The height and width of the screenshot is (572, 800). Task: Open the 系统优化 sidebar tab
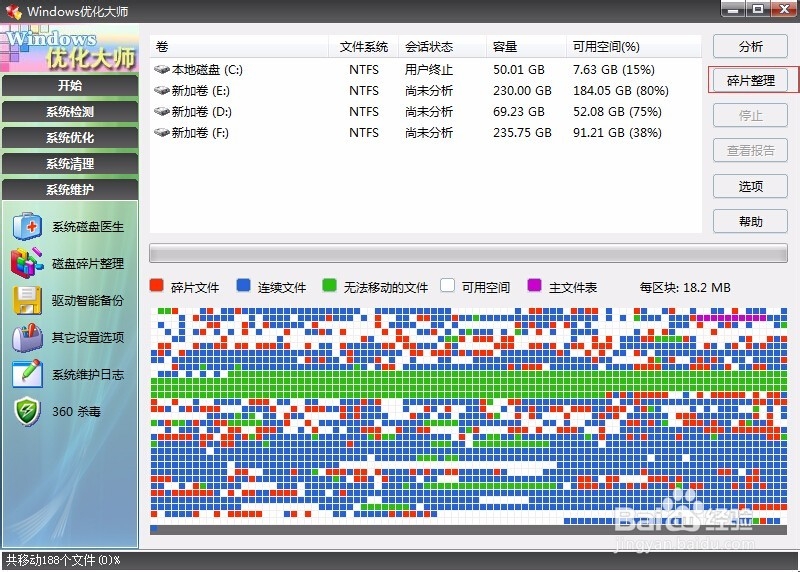pyautogui.click(x=70, y=137)
